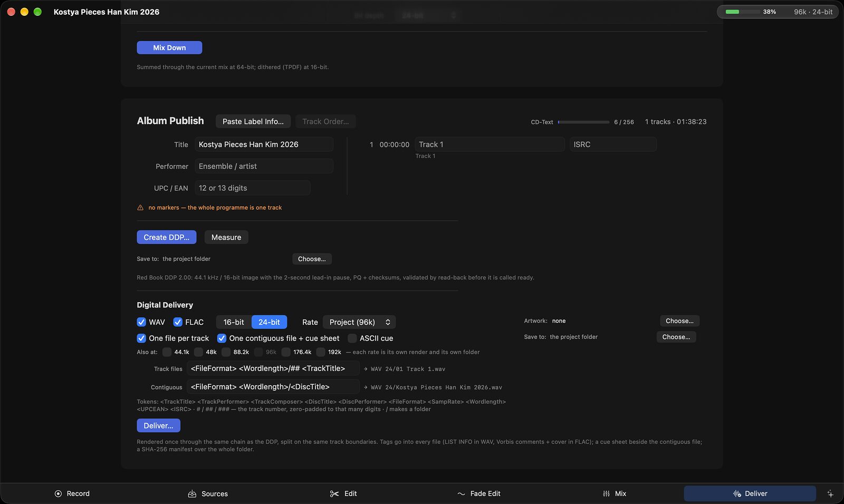Check the 48k additional rate

coord(198,352)
